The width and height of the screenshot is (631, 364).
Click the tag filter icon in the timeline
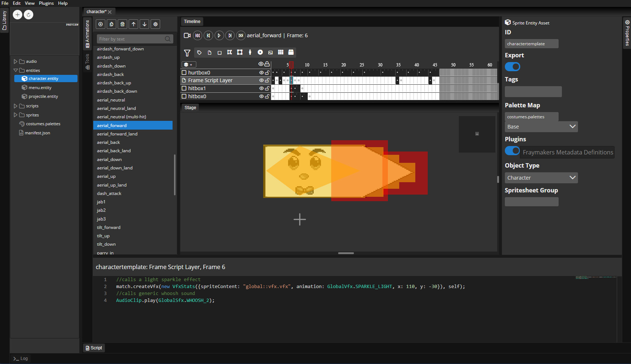(x=199, y=53)
